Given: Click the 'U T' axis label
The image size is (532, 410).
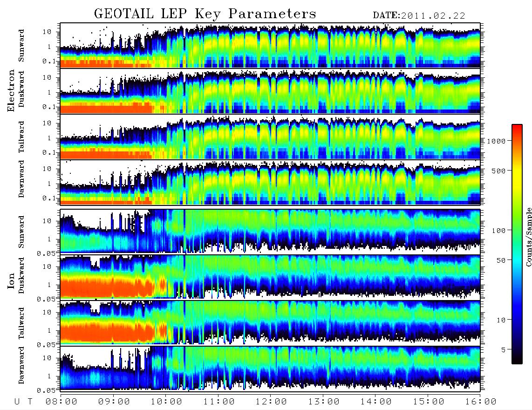Looking at the screenshot, I should pos(23,402).
